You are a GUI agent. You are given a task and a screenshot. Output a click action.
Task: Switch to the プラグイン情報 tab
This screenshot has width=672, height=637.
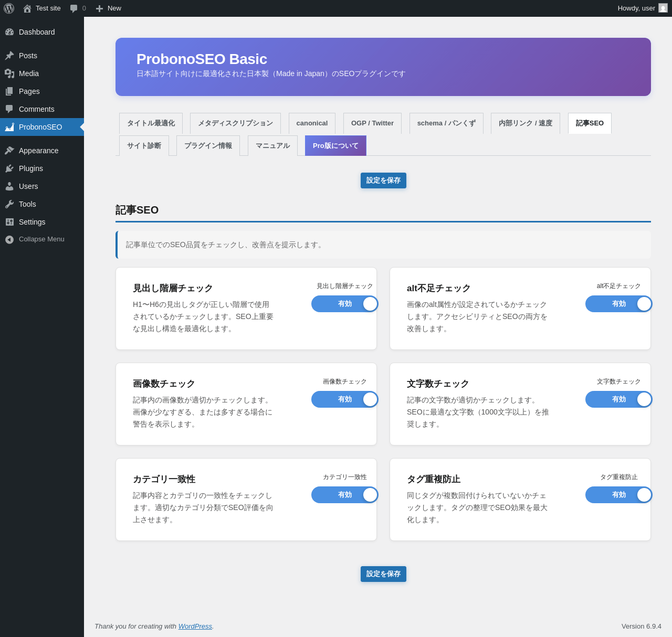point(208,146)
